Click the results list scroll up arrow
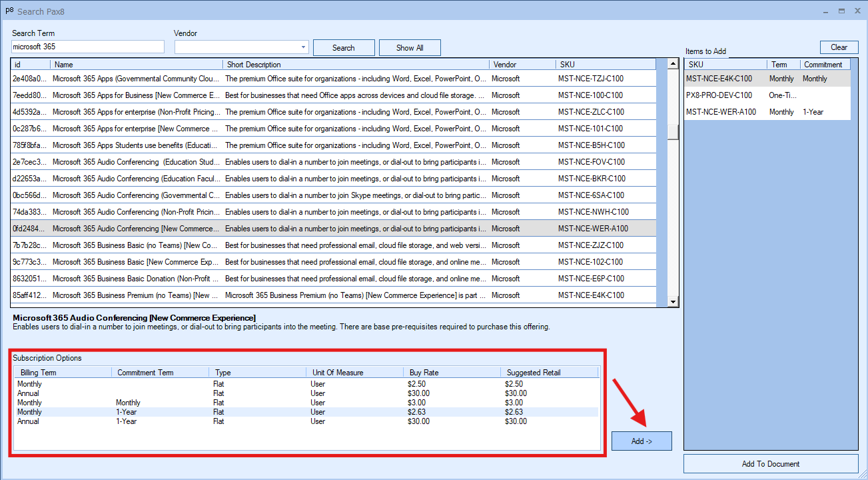The height and width of the screenshot is (480, 868). coord(673,64)
